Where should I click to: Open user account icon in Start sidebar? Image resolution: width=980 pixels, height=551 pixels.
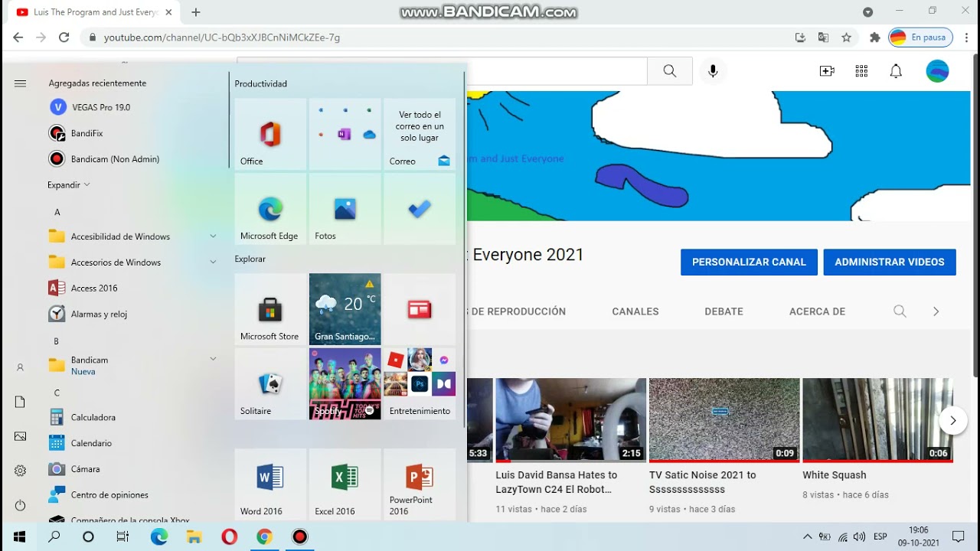tap(20, 367)
